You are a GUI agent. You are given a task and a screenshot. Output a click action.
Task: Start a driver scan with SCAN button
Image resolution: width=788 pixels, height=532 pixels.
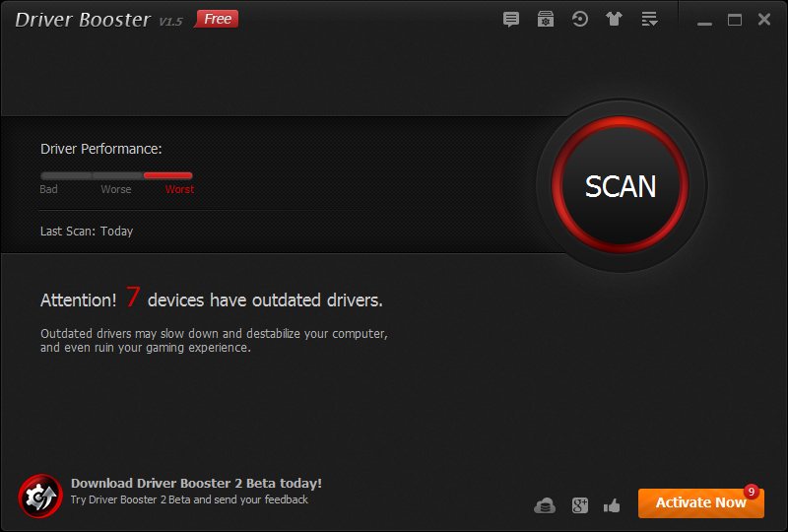621,185
